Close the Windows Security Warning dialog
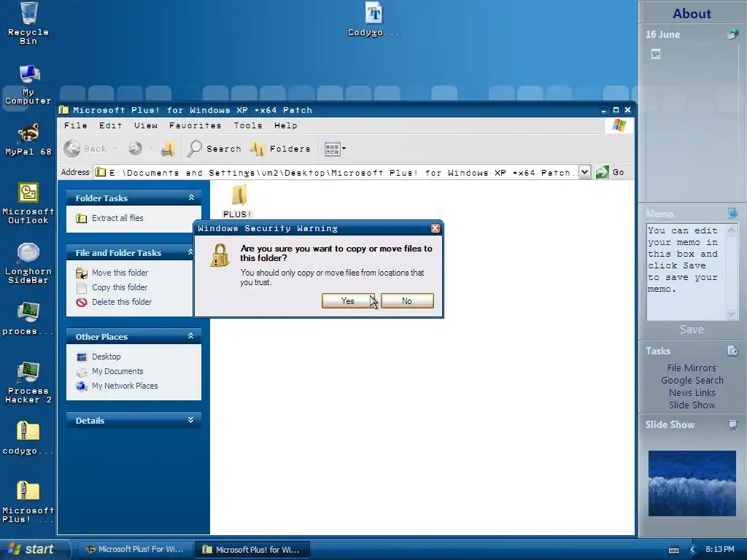The width and height of the screenshot is (747, 560). pyautogui.click(x=435, y=228)
